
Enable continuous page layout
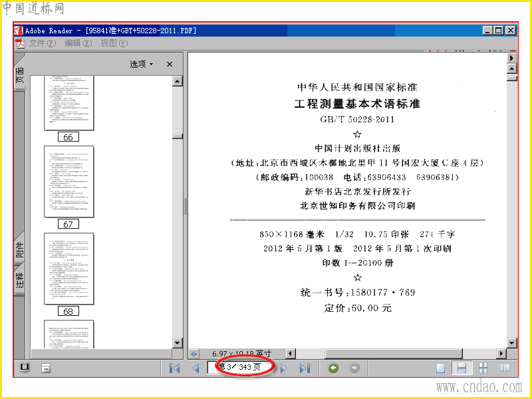(x=462, y=368)
